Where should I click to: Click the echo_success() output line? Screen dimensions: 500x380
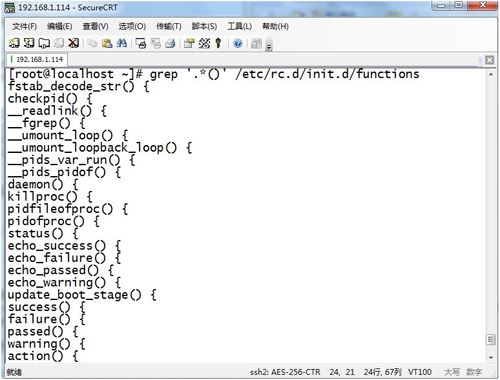64,246
